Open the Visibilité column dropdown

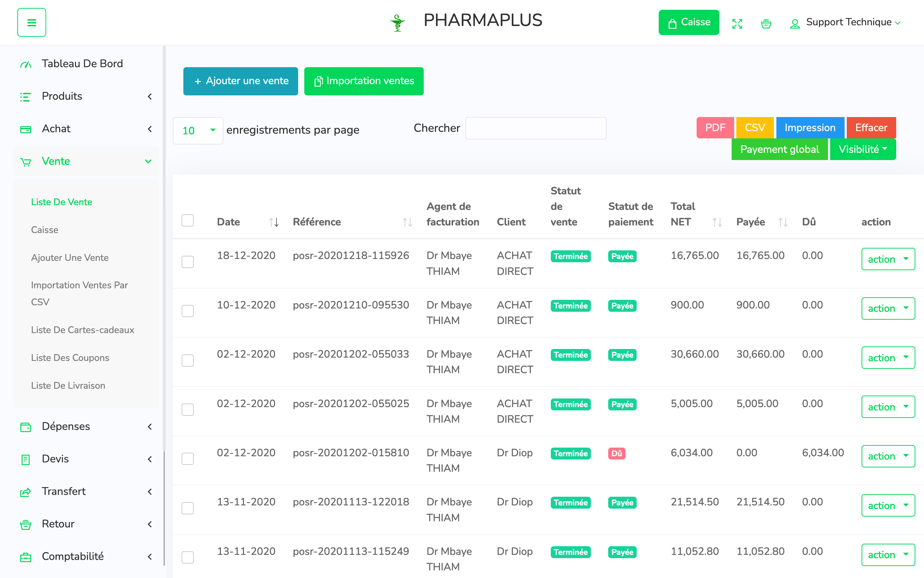point(863,149)
